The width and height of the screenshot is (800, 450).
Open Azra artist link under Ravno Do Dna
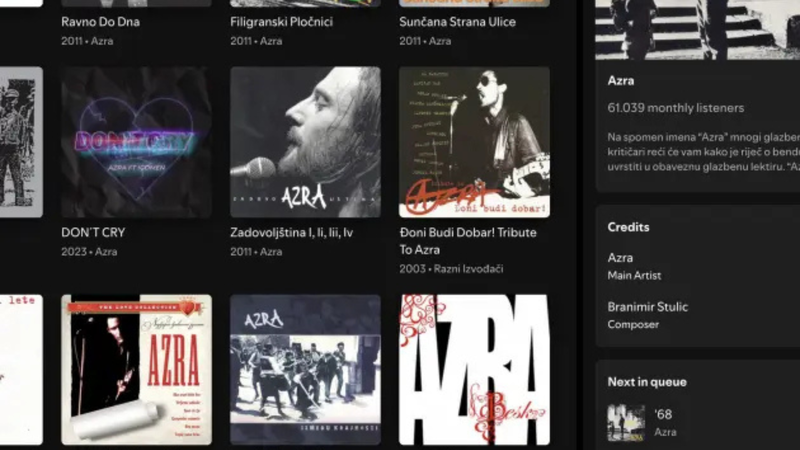point(102,41)
